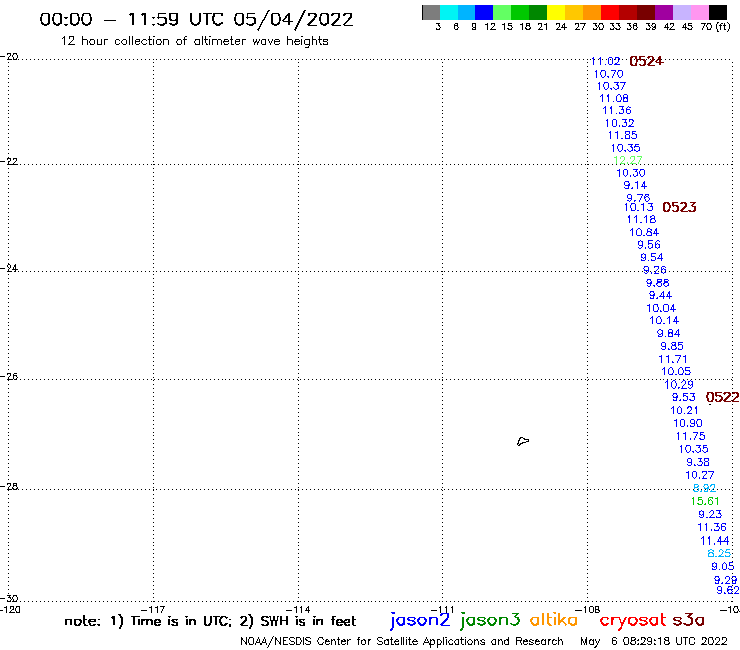
Task: Click the wave height reading 9.23
Action: [x=710, y=515]
